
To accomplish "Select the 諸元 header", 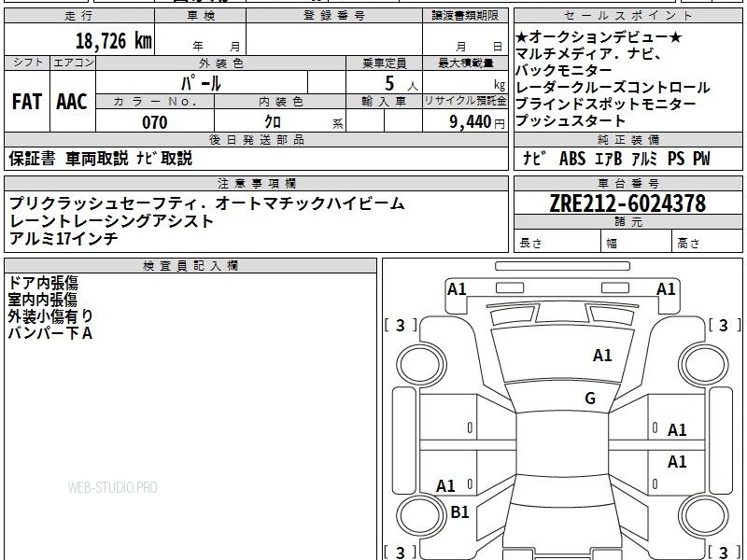I will (627, 222).
